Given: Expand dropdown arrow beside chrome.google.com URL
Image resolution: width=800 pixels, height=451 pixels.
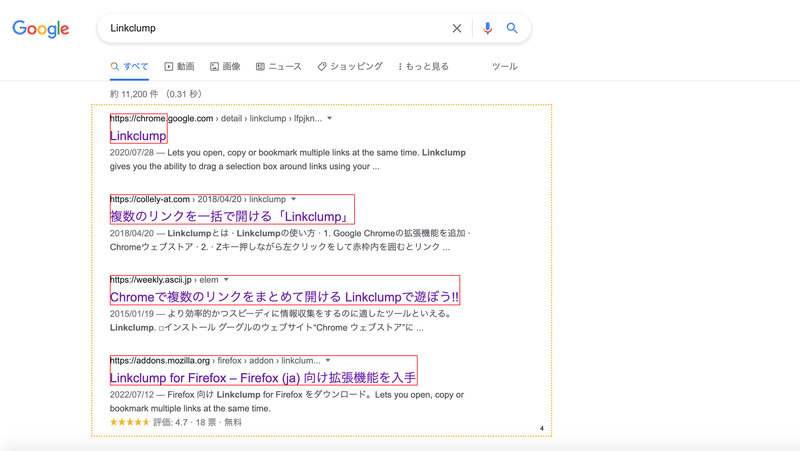Looking at the screenshot, I should click(330, 118).
